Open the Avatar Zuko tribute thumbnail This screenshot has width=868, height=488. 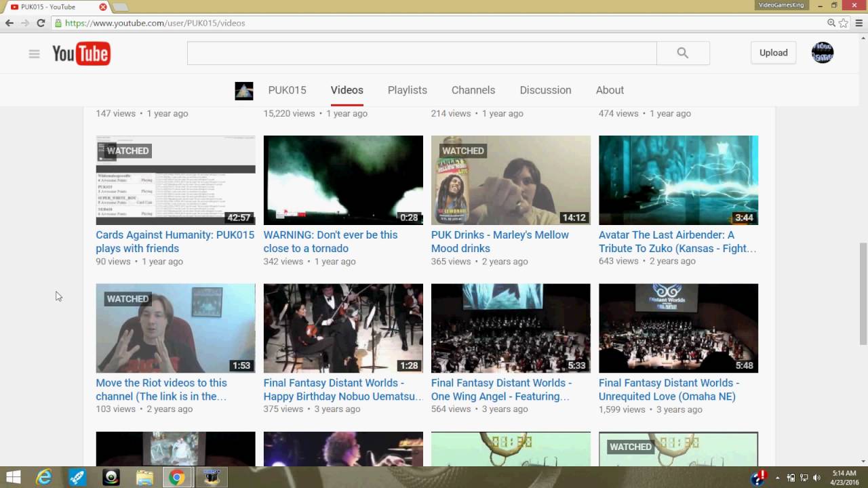point(678,180)
